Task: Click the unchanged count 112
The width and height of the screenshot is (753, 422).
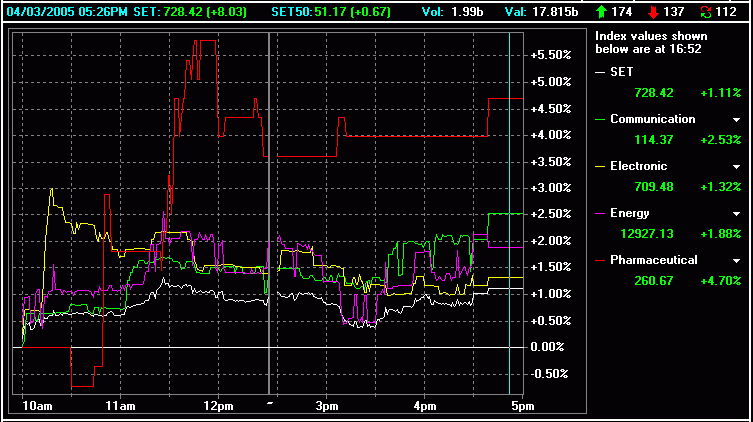Action: pos(726,12)
